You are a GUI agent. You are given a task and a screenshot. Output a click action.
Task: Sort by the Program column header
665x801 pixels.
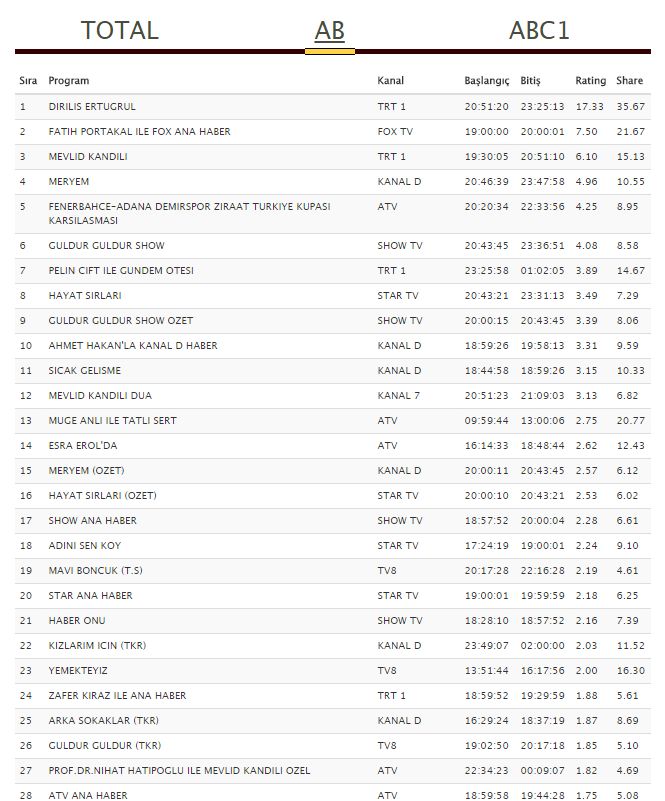(69, 80)
